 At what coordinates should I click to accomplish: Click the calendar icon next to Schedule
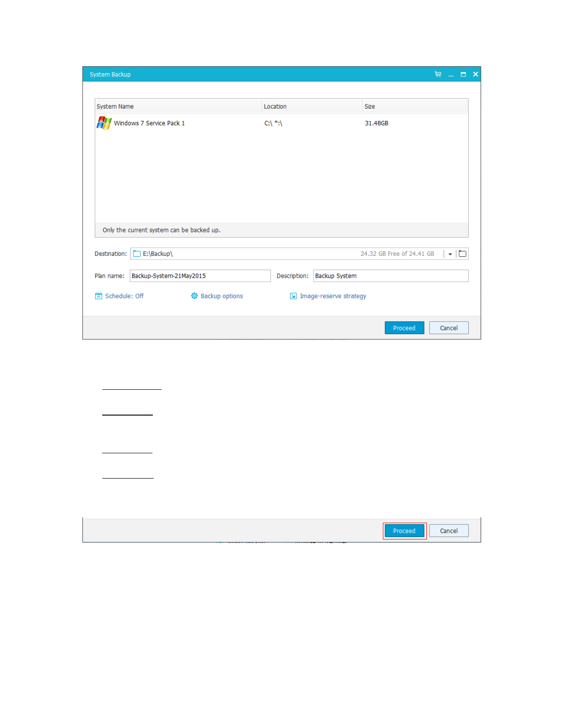coord(99,296)
